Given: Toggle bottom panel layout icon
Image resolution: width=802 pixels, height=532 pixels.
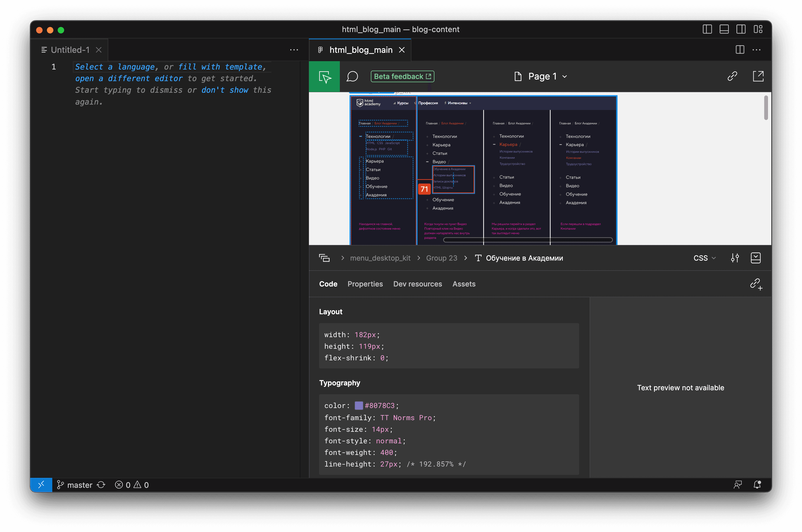Looking at the screenshot, I should click(x=724, y=30).
